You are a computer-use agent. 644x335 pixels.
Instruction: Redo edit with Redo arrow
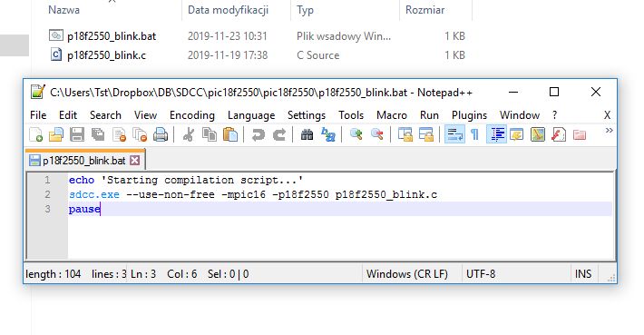coord(279,135)
